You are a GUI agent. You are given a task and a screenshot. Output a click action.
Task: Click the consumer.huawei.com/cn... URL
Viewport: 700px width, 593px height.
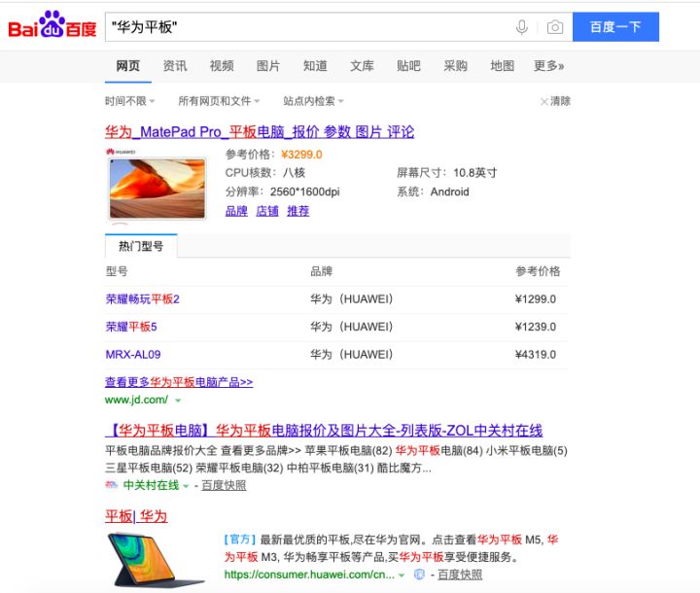(x=309, y=575)
